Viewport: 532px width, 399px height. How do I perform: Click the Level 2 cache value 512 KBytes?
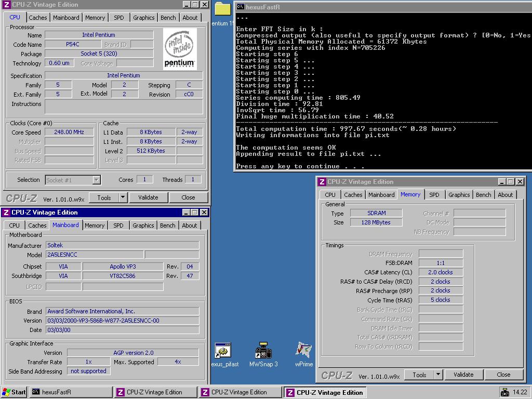tap(151, 151)
